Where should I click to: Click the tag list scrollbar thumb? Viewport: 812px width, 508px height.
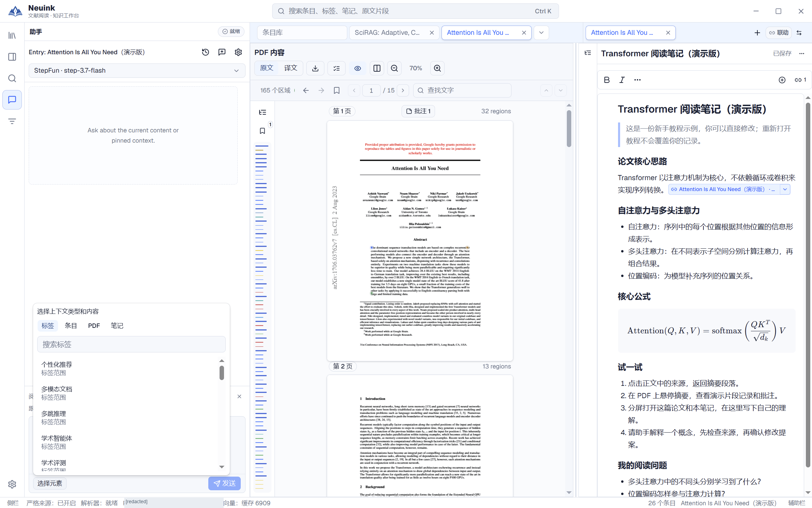tap(222, 373)
